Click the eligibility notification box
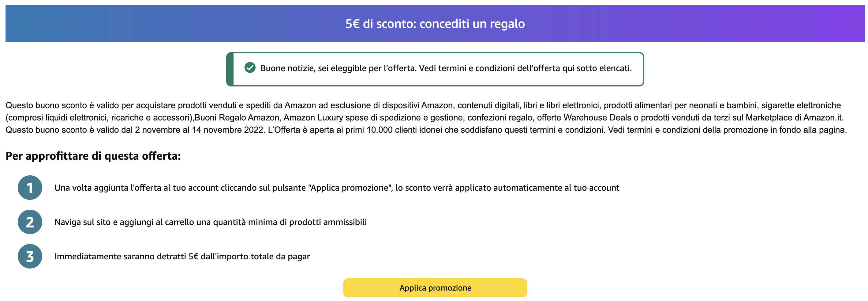 pyautogui.click(x=435, y=69)
